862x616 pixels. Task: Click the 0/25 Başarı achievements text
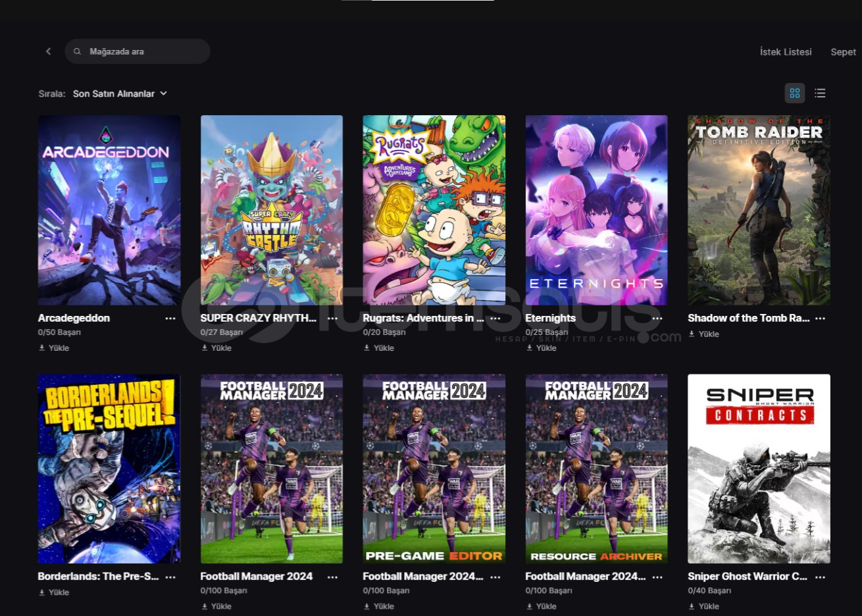547,333
